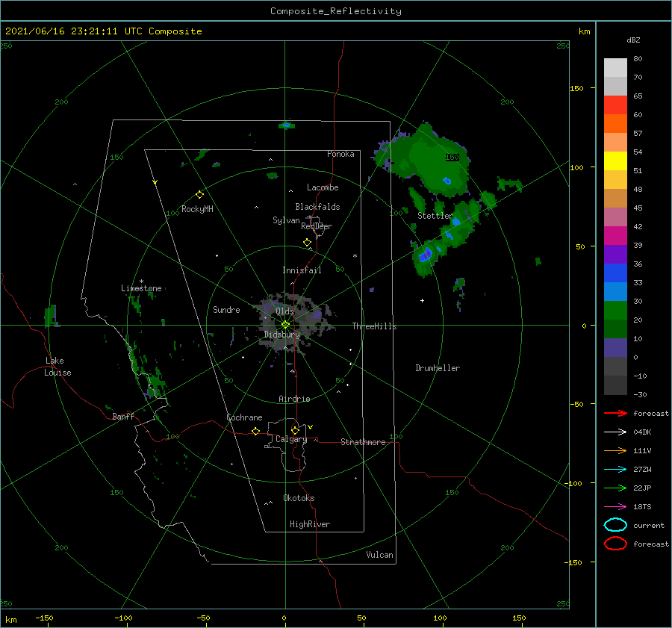Image resolution: width=672 pixels, height=628 pixels.
Task: Click the Innisfail town label
Action: tap(302, 270)
